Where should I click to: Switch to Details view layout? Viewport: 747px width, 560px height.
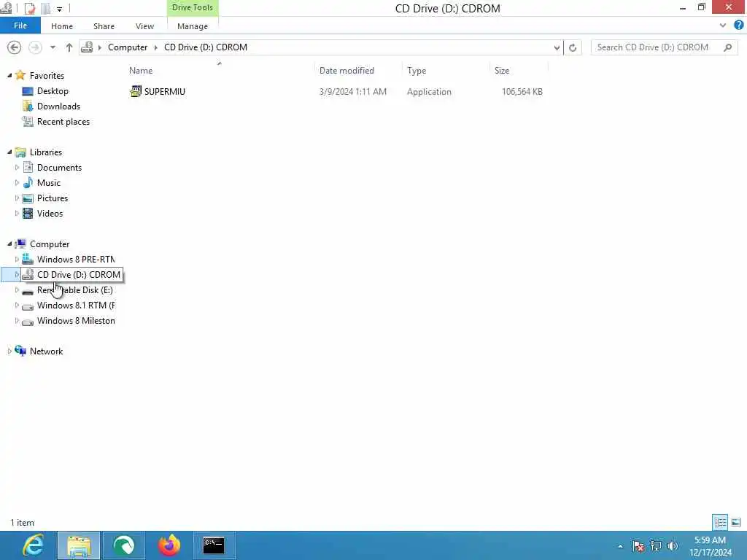tap(720, 522)
